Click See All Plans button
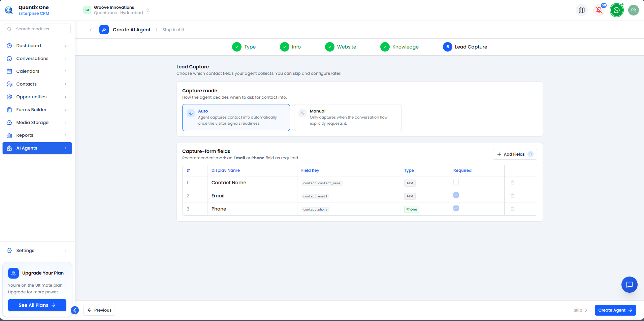644x321 pixels. pos(37,305)
